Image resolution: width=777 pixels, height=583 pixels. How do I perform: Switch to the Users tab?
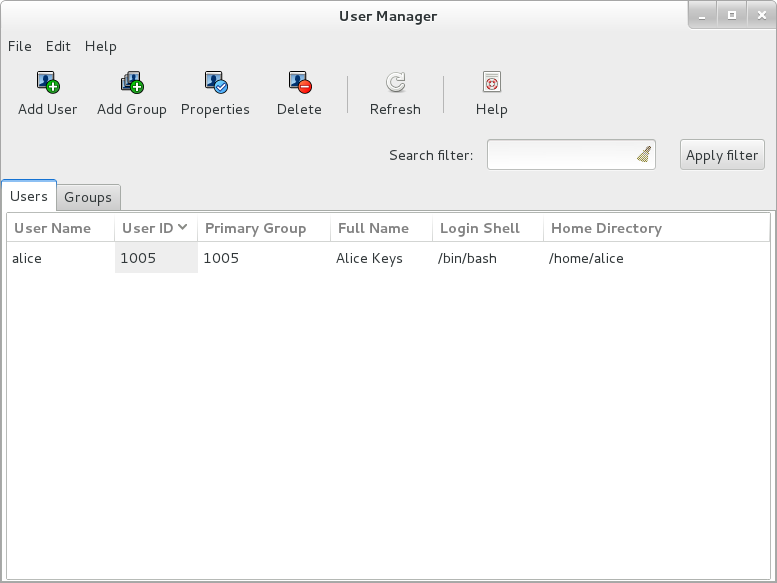[29, 196]
